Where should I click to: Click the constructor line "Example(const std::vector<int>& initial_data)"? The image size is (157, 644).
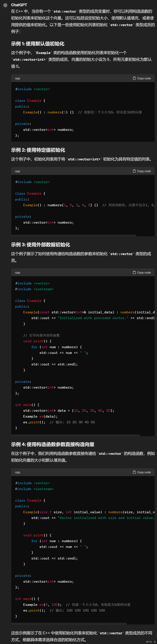(69, 312)
